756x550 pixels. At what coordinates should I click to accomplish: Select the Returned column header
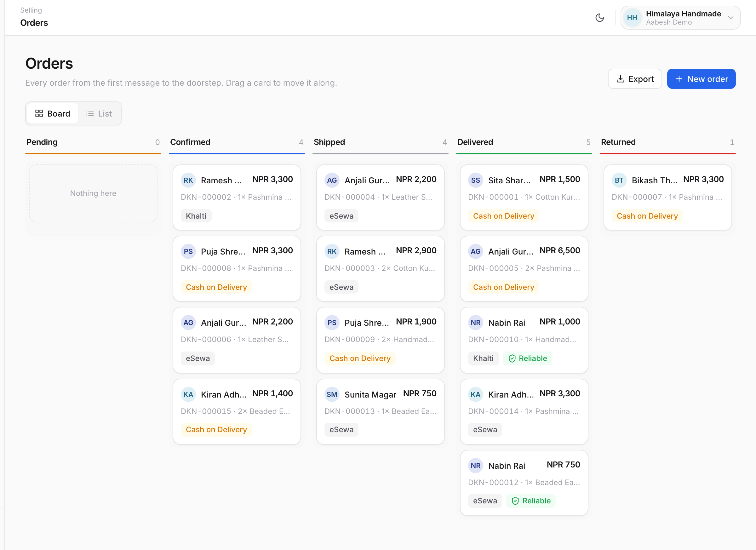point(668,142)
